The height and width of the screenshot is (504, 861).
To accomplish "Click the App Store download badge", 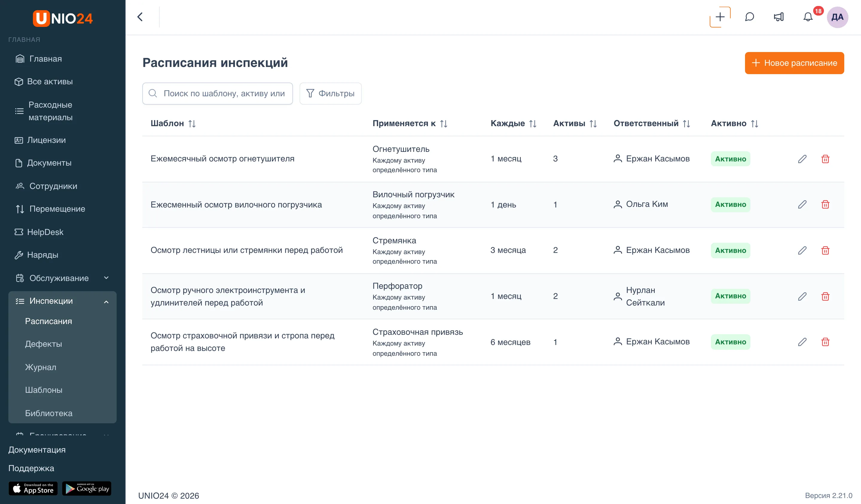I will click(x=33, y=489).
